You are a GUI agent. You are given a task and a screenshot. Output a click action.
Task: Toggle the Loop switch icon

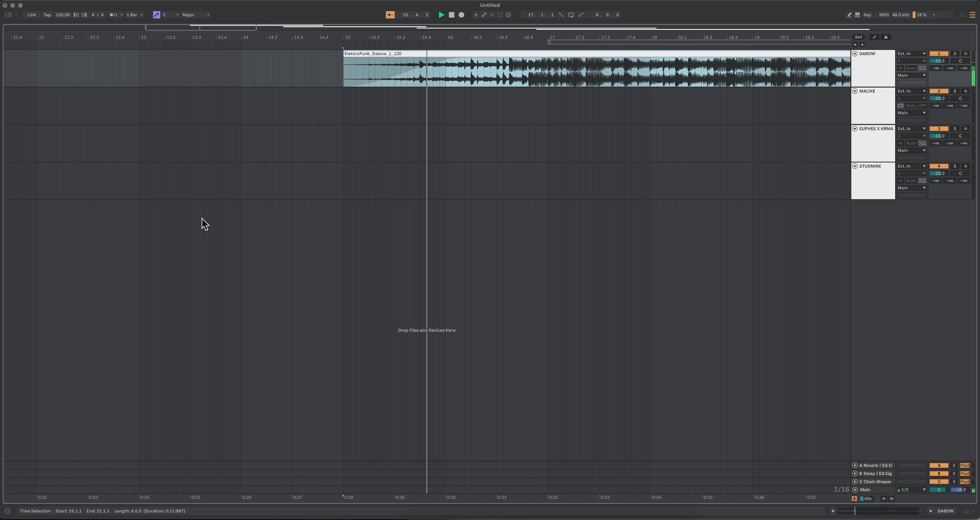pos(571,15)
